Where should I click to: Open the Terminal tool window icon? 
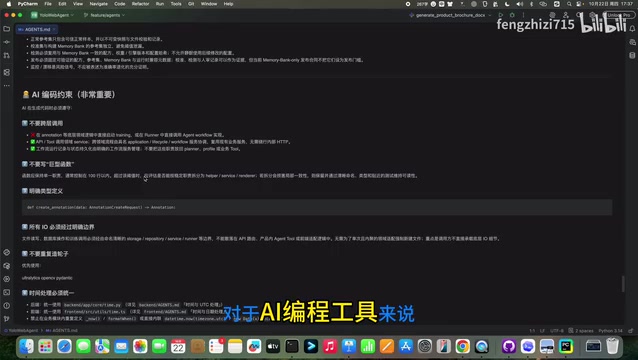click(7, 292)
